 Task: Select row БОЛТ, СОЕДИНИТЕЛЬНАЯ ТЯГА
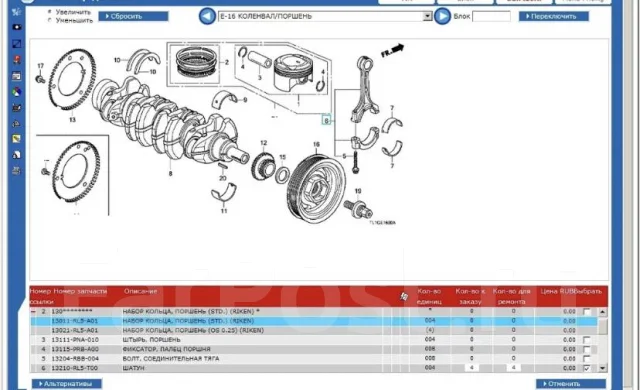[314, 359]
